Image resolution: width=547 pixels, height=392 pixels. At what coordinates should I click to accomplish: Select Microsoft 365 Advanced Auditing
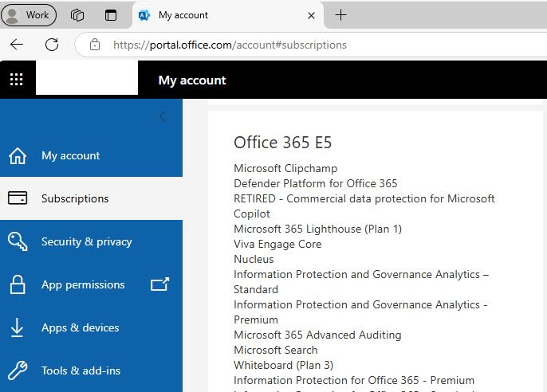[317, 335]
